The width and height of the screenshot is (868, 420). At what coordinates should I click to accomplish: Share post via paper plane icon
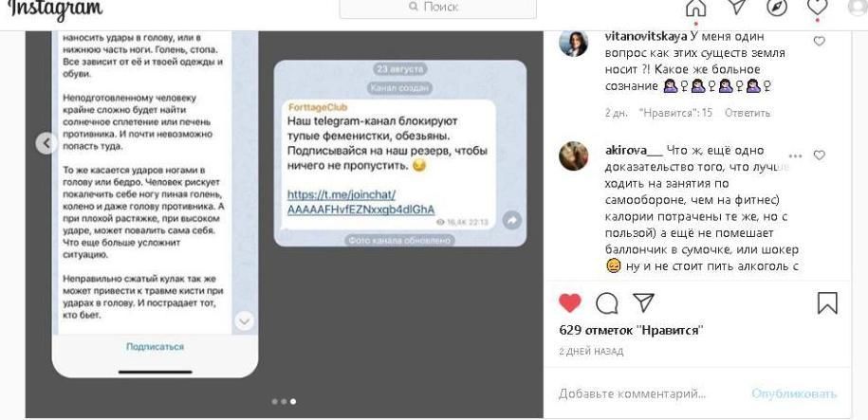pos(643,302)
